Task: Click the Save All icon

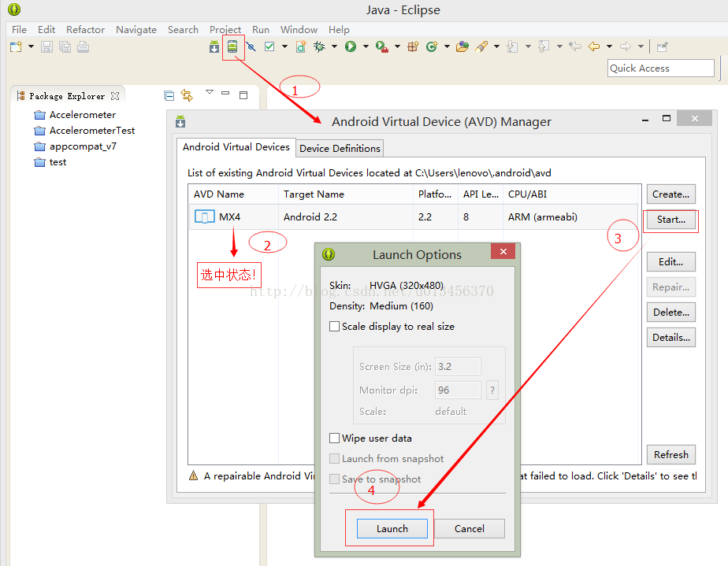Action: pyautogui.click(x=65, y=47)
